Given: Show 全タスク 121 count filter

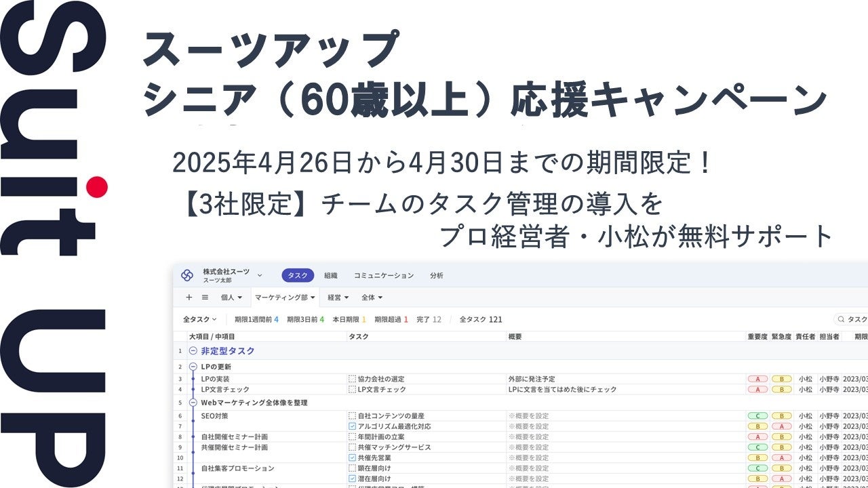Looking at the screenshot, I should pos(481,319).
